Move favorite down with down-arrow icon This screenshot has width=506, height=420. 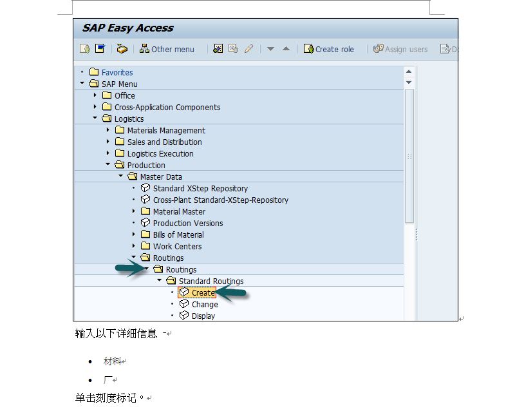[x=270, y=49]
